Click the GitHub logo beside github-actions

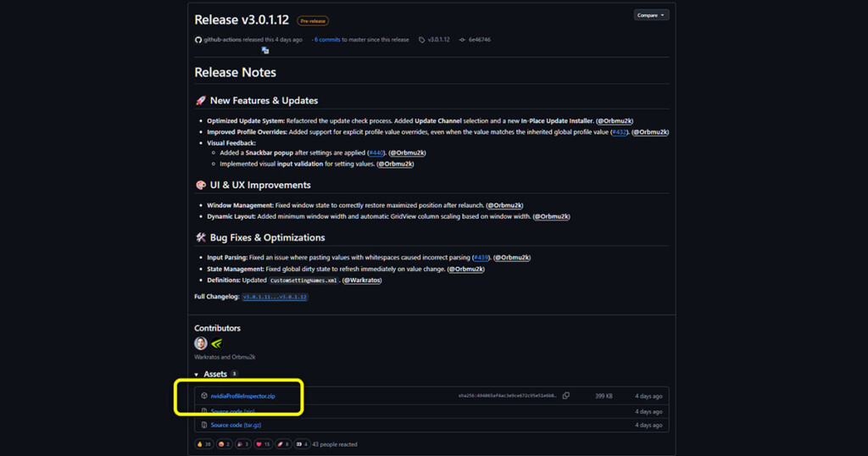198,40
